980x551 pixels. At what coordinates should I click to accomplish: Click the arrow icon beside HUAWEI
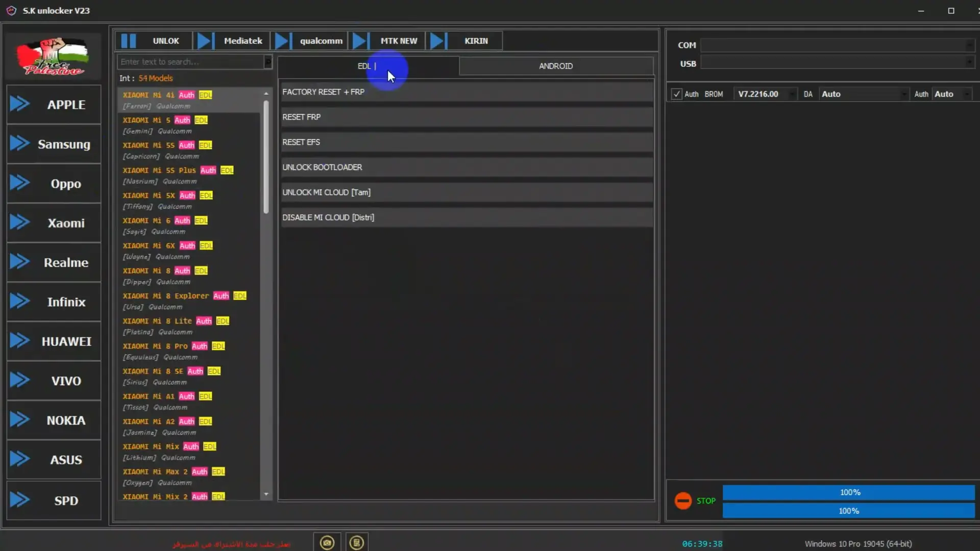[x=20, y=341]
